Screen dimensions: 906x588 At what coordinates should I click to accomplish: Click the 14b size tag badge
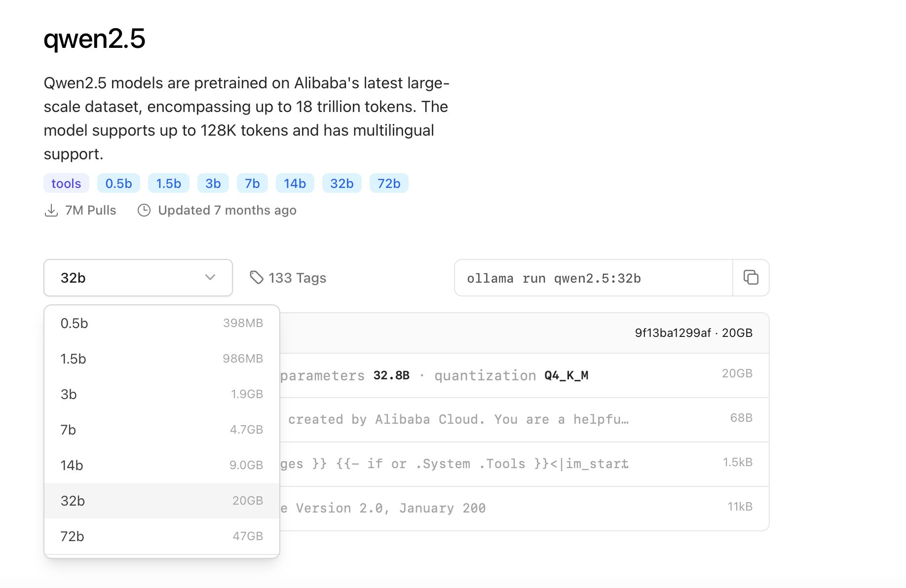295,184
